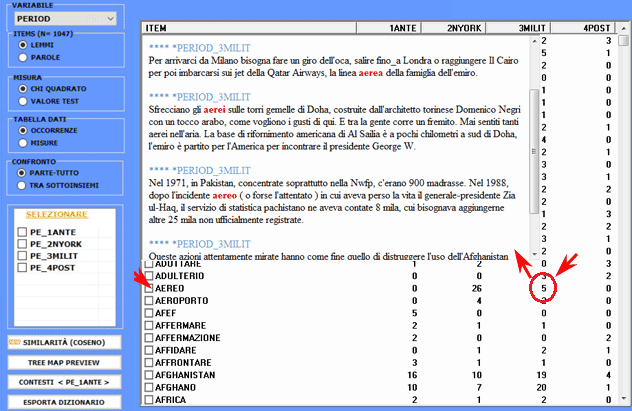Click highlighted word aereo in context
Viewport: 632px width, 411px height.
point(225,195)
